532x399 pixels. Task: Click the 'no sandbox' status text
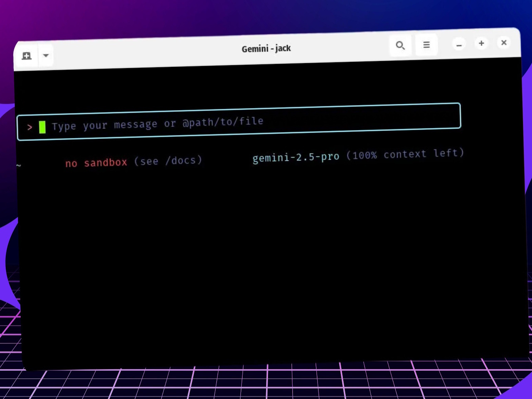coord(96,163)
